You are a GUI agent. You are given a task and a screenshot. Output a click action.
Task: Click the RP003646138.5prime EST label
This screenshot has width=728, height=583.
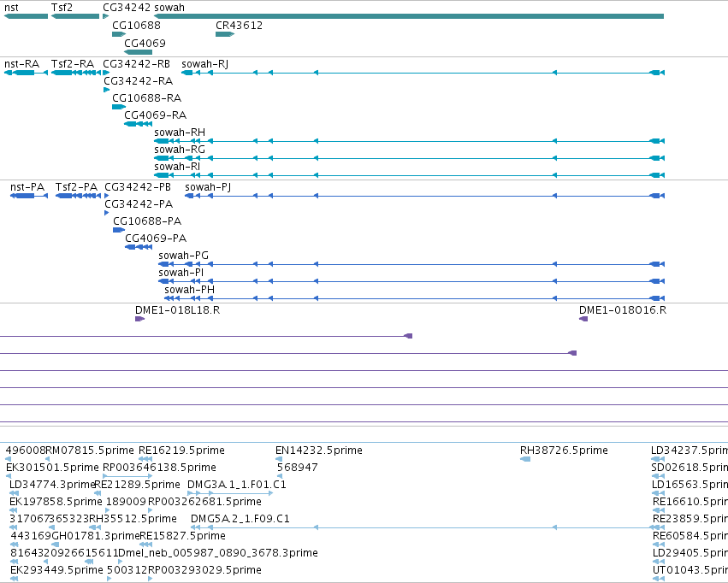click(x=159, y=467)
